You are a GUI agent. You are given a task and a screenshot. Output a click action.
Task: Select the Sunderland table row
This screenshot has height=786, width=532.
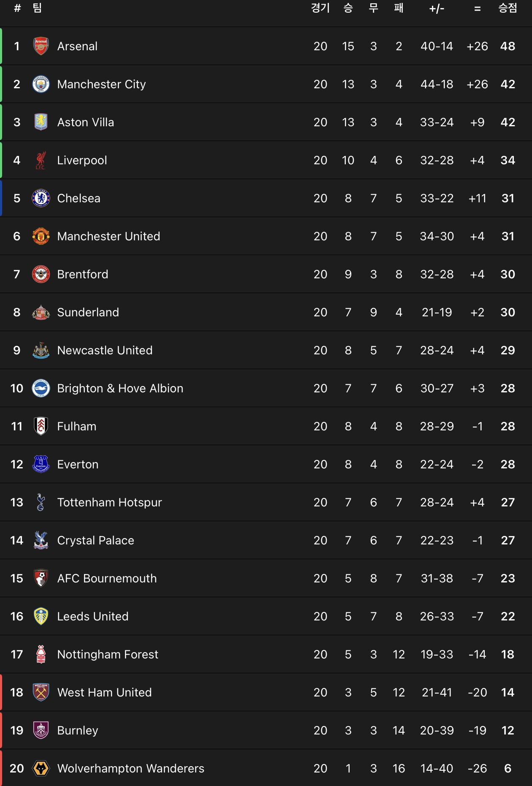click(266, 312)
